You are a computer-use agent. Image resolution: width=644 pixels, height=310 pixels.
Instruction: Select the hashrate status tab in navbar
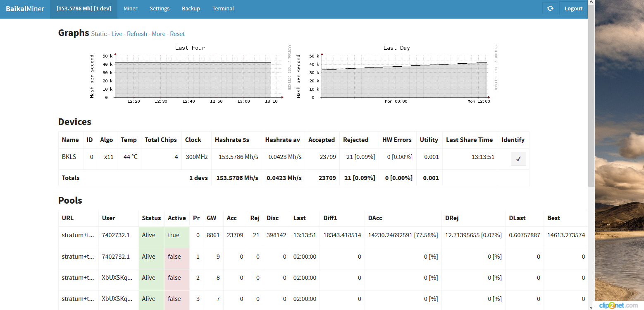click(83, 9)
